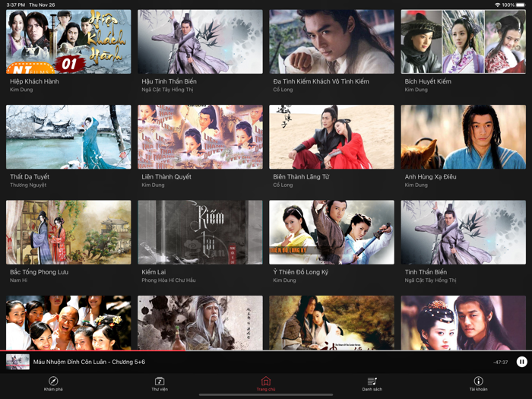Click the title text Bắc Tống Phong Lưu
The width and height of the screenshot is (532, 399).
tap(39, 272)
